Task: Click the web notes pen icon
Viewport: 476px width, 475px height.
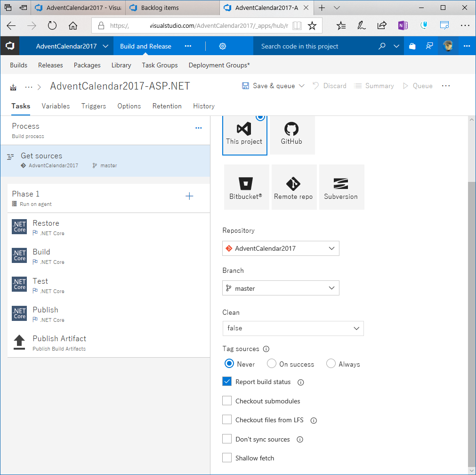Action: tap(361, 25)
